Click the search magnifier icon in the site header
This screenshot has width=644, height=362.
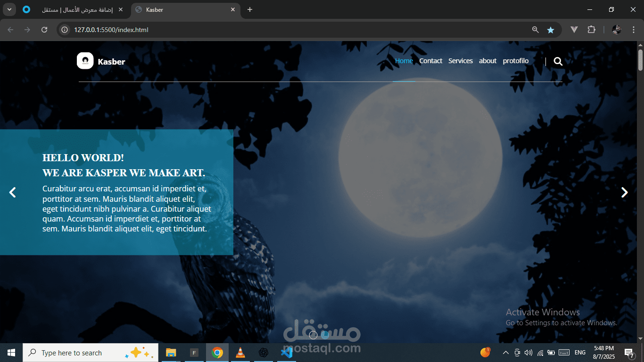pos(558,61)
